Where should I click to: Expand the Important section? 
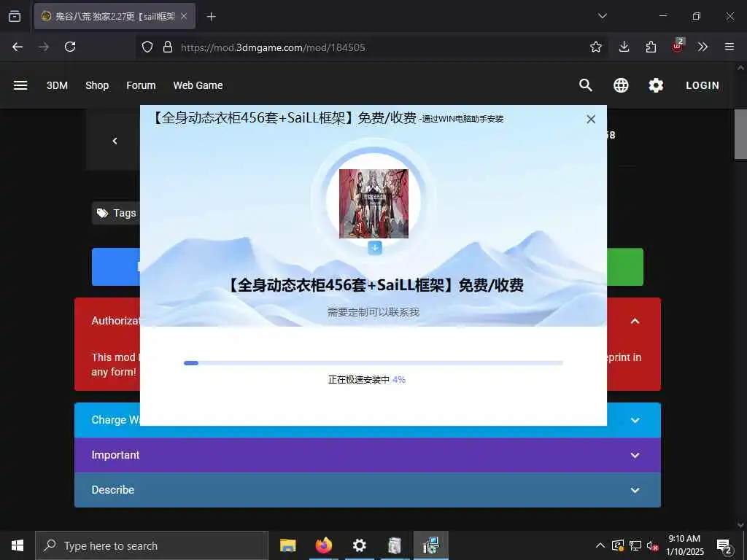368,455
